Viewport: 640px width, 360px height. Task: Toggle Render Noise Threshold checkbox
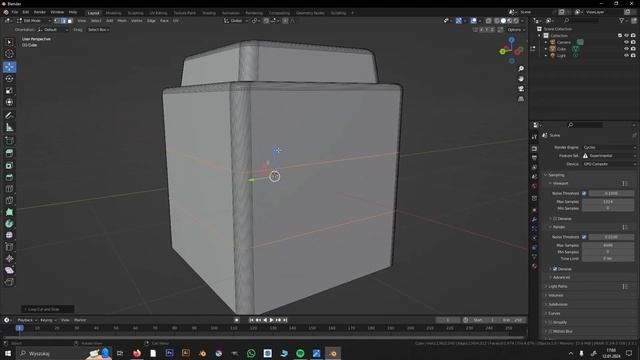(584, 237)
